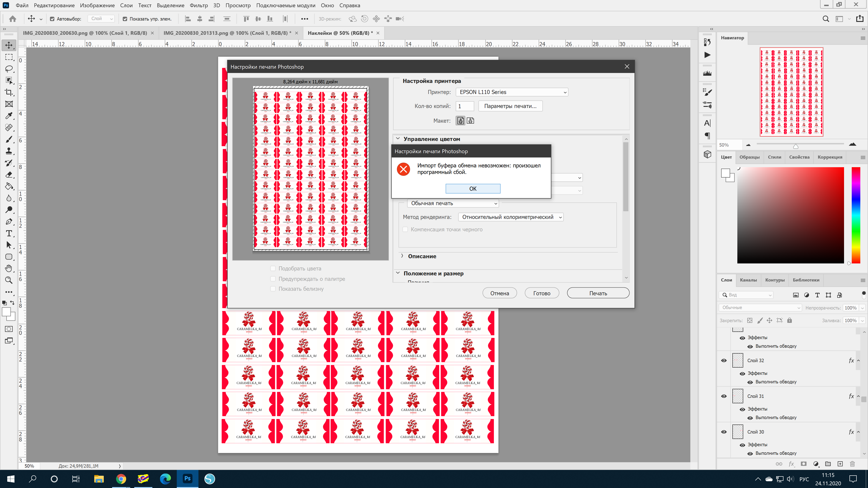The image size is (868, 488).
Task: Click the Navigator document thumbnail
Action: pos(791,92)
